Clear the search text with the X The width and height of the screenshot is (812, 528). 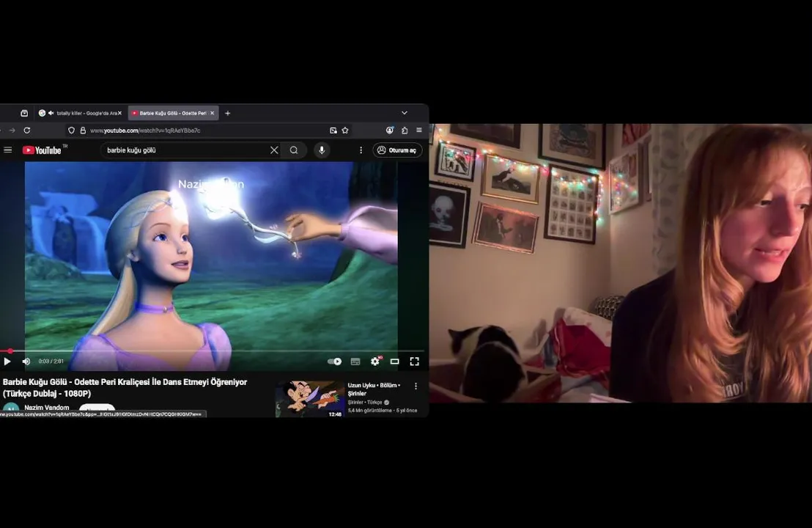click(274, 150)
